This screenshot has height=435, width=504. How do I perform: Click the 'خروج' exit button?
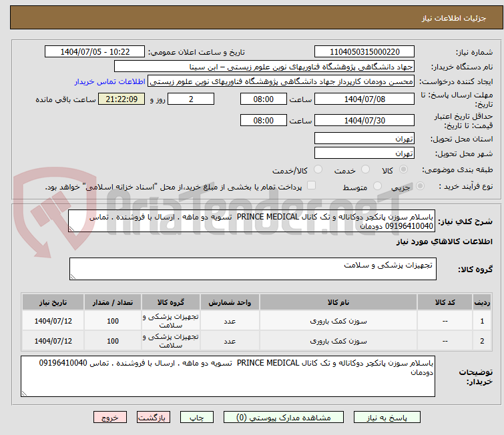110,418
